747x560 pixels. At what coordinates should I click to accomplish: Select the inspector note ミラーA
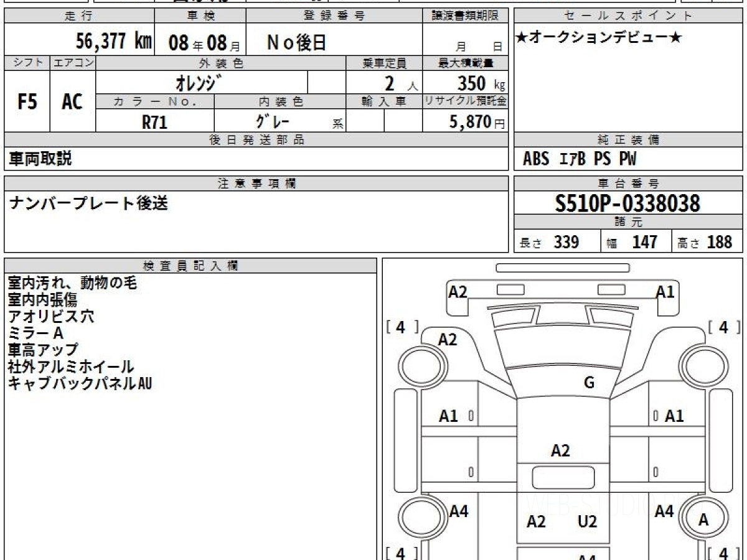pyautogui.click(x=35, y=333)
